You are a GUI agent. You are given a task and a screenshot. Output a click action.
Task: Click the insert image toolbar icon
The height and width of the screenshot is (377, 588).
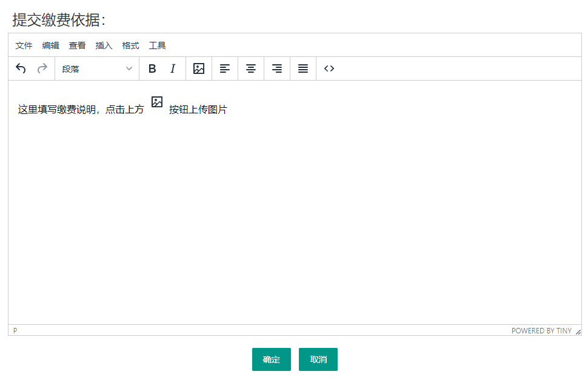click(x=199, y=68)
